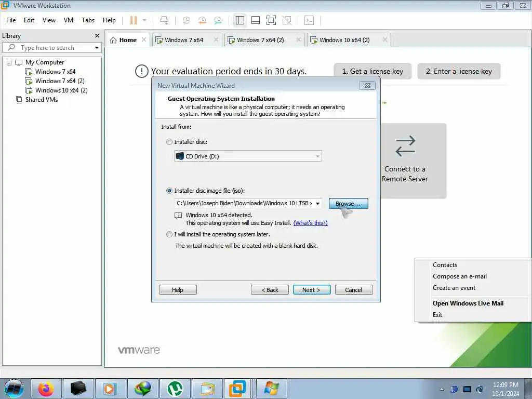Open the Help menu
The height and width of the screenshot is (399, 532).
109,20
